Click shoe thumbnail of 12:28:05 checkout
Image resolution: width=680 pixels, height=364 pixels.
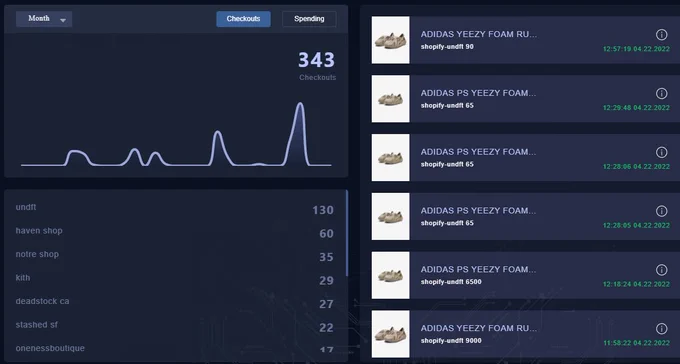[390, 216]
